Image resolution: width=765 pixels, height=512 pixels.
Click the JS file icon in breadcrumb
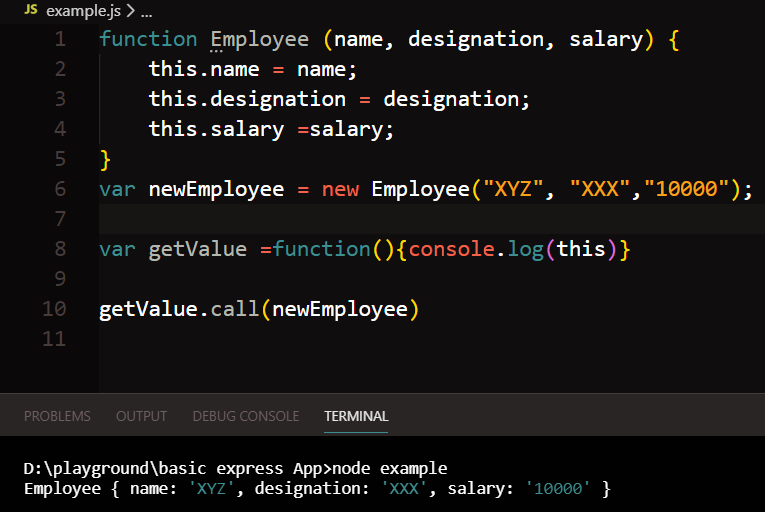point(31,9)
